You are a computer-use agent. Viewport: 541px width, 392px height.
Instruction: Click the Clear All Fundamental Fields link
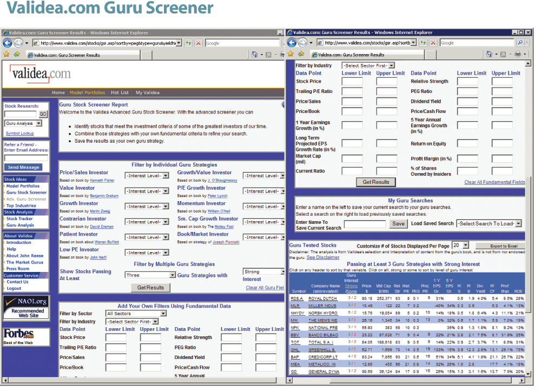[494, 182]
